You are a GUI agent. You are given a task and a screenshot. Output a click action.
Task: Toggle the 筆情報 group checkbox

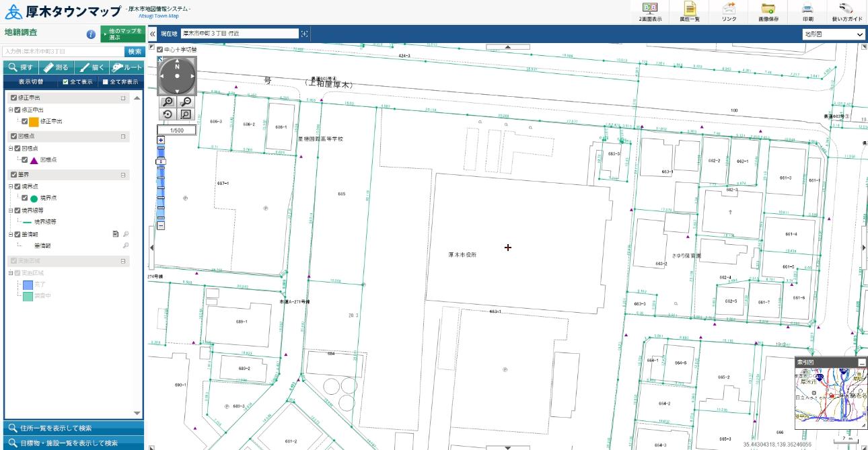point(17,235)
